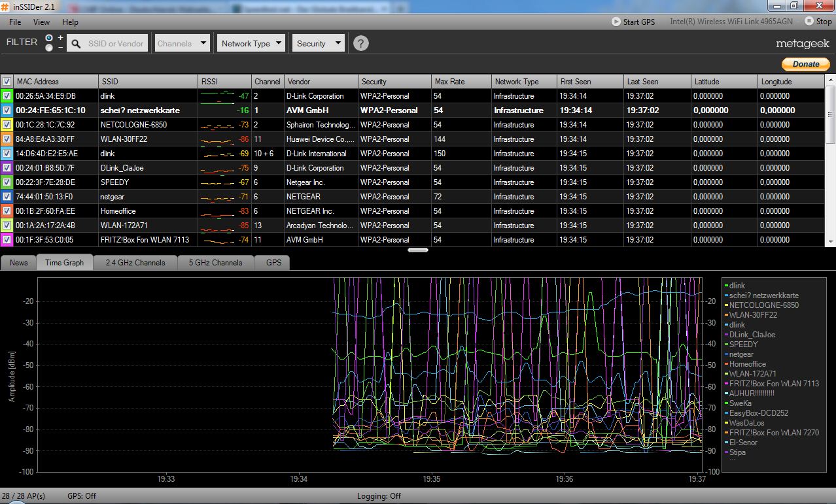Uncheck the WLAN-172A71 row checkbox
Image resolution: width=836 pixels, height=504 pixels.
point(7,226)
